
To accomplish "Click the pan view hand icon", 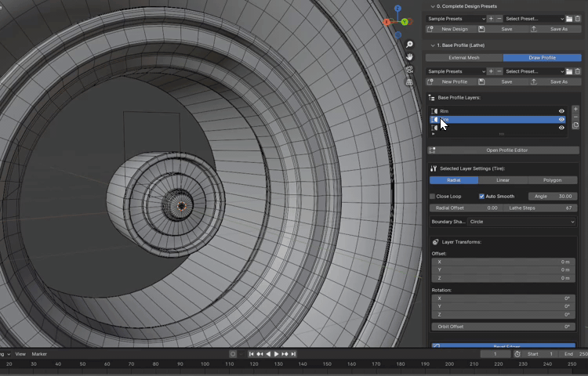I will pyautogui.click(x=409, y=56).
